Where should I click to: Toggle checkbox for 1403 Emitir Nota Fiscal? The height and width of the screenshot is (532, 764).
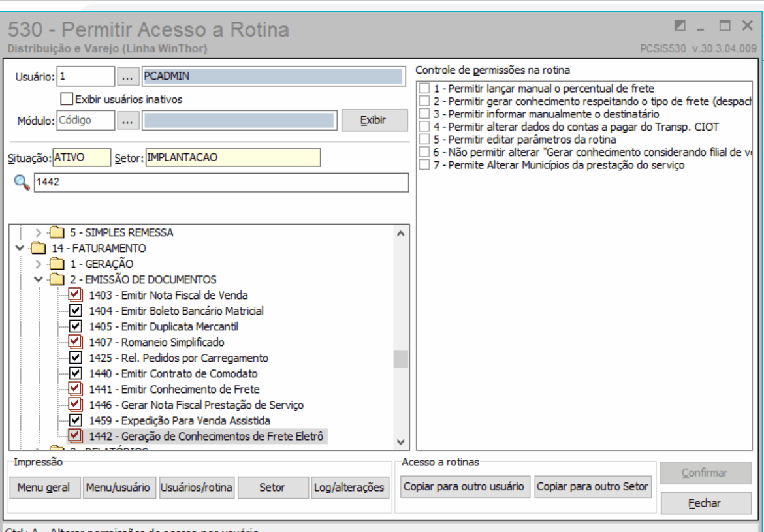75,295
